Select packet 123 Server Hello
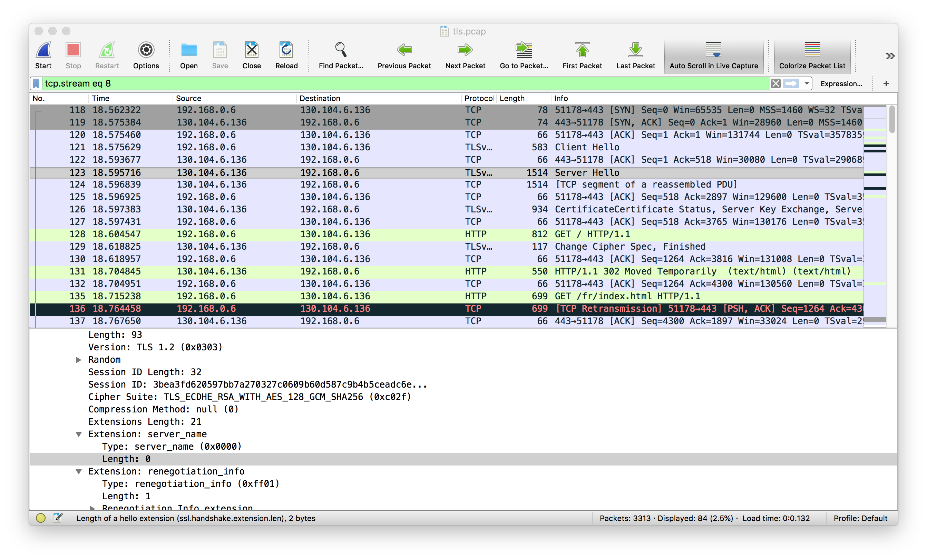The image size is (927, 560). pos(447,172)
